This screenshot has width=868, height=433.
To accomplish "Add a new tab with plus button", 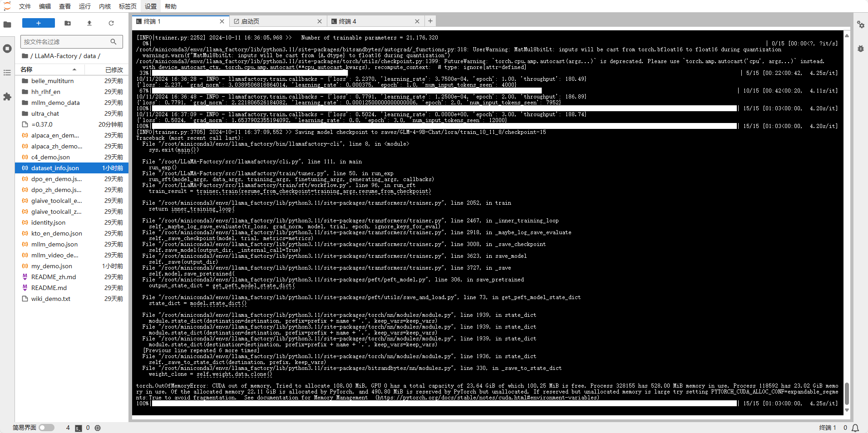I will pyautogui.click(x=430, y=21).
